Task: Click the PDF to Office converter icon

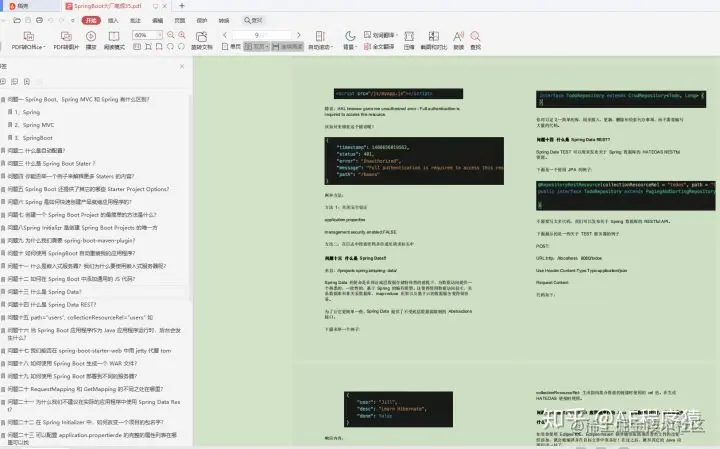Action: click(x=28, y=36)
